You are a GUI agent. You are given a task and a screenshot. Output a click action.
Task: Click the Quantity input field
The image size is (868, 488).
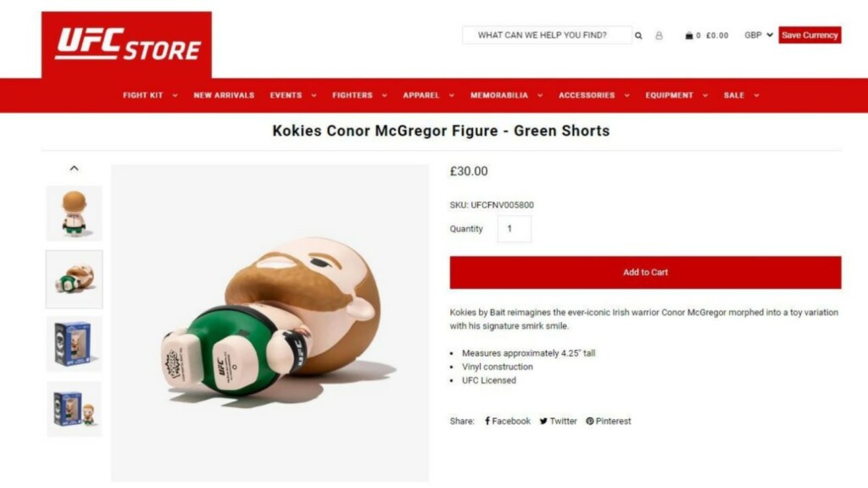click(x=515, y=229)
